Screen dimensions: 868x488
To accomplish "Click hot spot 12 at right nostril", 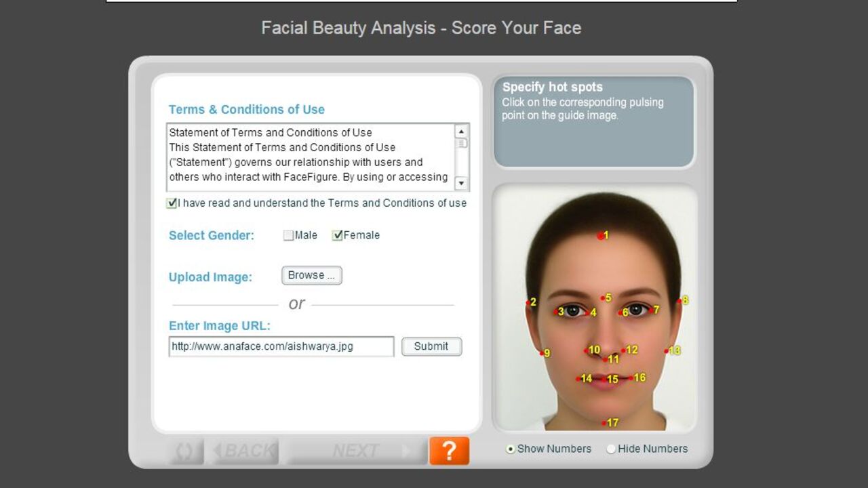I will pos(624,350).
